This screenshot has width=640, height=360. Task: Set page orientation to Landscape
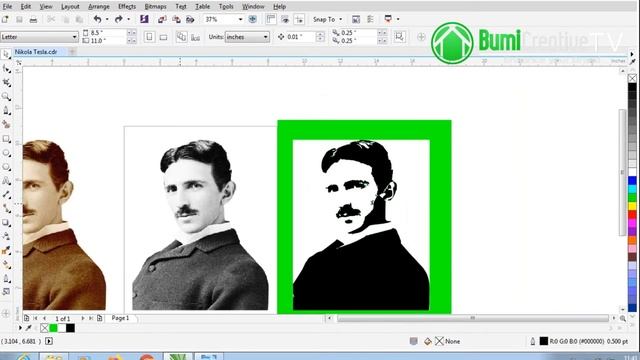(163, 37)
